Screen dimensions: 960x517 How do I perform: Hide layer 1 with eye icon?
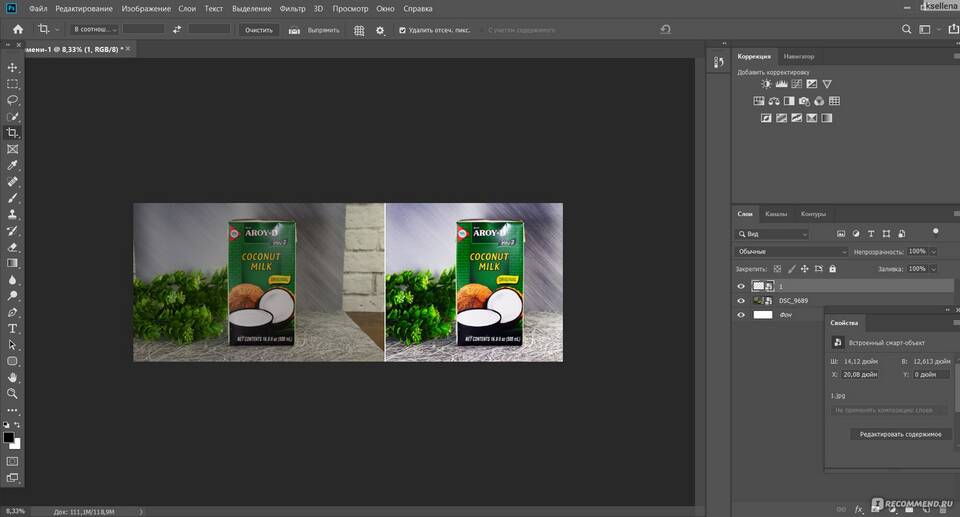click(741, 286)
